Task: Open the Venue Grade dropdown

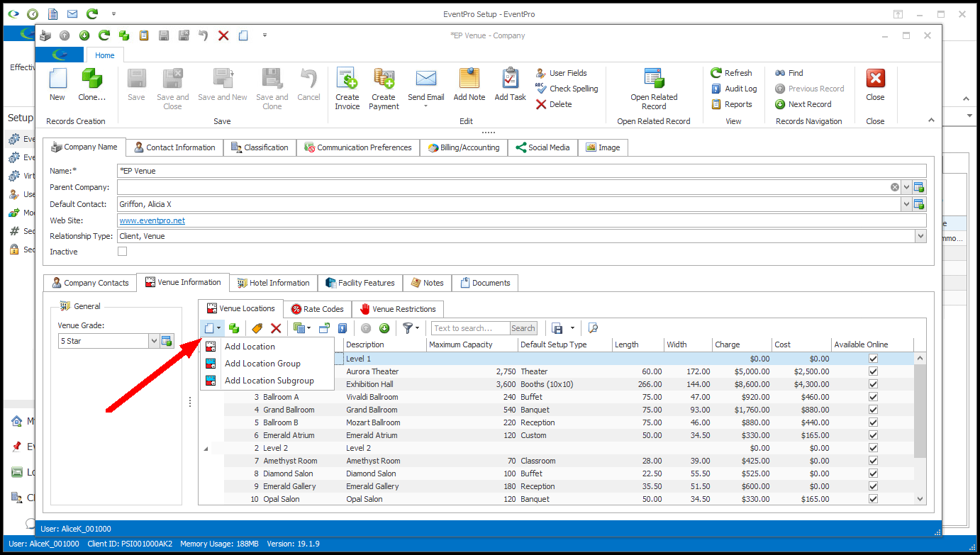Action: click(x=154, y=341)
